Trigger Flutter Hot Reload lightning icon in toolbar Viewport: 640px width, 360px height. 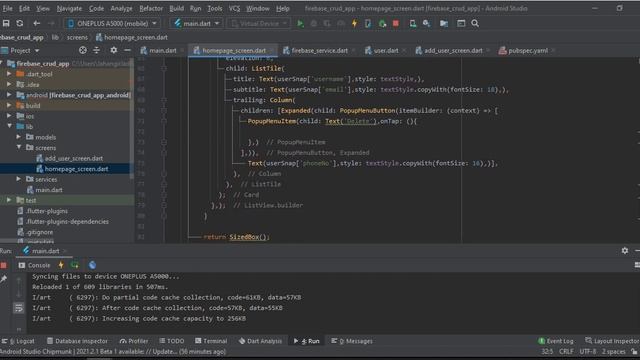(x=354, y=24)
